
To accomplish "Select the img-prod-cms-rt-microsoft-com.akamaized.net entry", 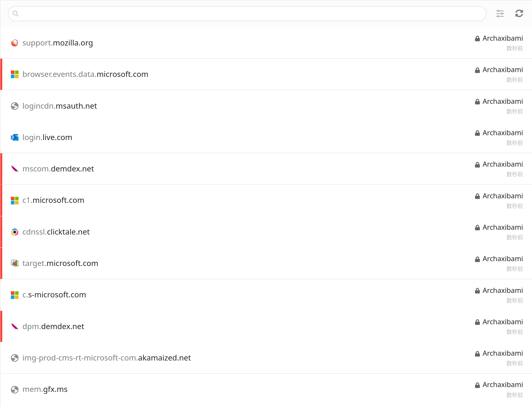I will (107, 358).
